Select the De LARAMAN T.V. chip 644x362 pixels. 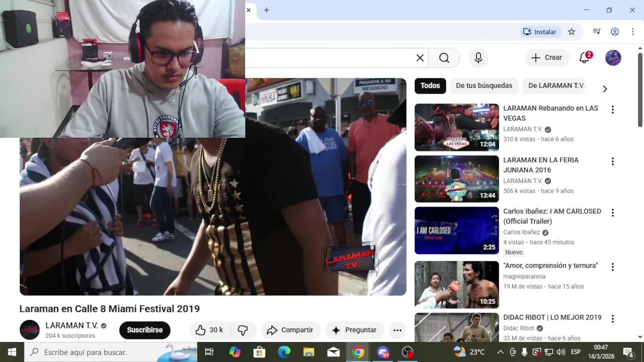(x=556, y=85)
